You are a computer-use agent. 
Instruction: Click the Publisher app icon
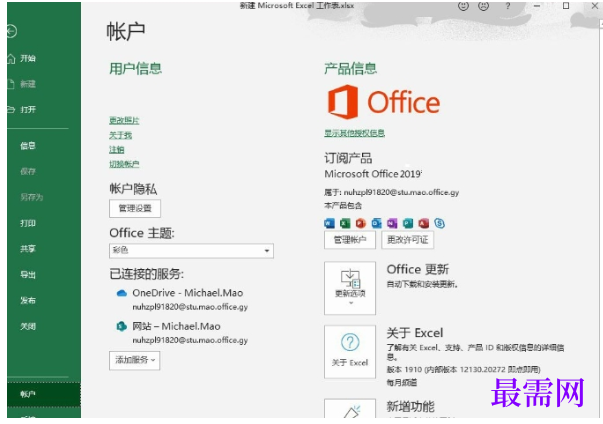pos(408,223)
